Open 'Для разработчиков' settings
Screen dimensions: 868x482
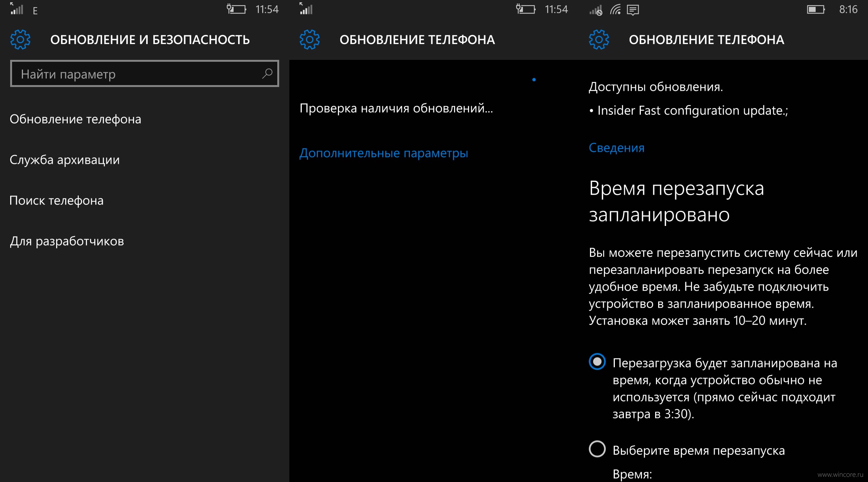(x=67, y=241)
